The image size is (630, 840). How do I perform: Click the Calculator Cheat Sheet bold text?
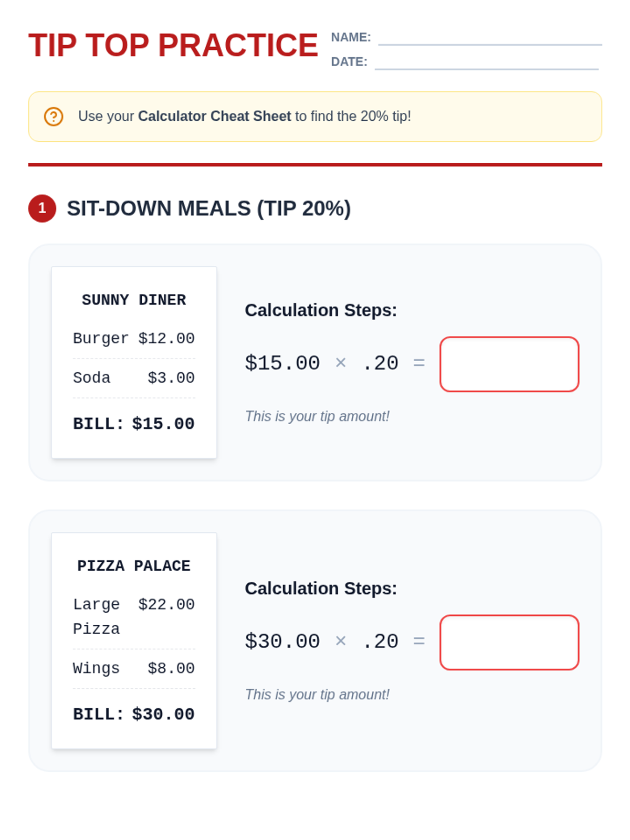pyautogui.click(x=214, y=116)
